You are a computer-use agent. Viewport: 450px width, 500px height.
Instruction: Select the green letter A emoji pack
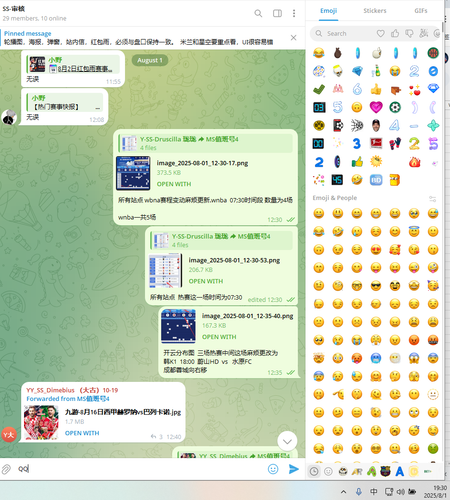click(371, 471)
